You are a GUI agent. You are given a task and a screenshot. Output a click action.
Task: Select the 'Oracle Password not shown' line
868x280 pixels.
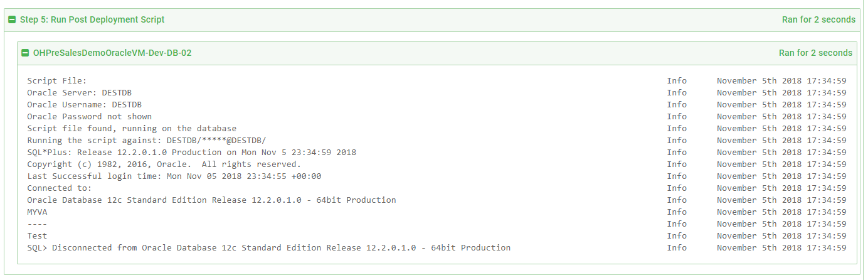pyautogui.click(x=90, y=117)
